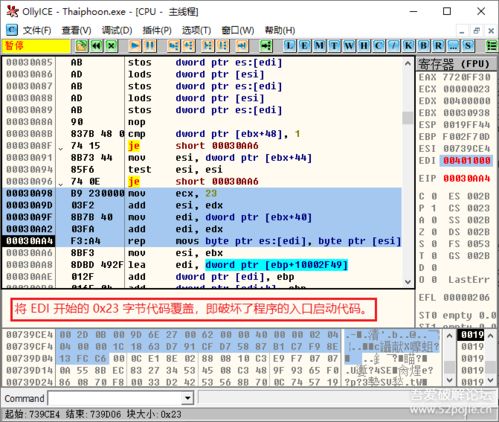Viewport: 499px width, 422px height.
Task: Open the 选项(T) menu
Action: pos(196,31)
